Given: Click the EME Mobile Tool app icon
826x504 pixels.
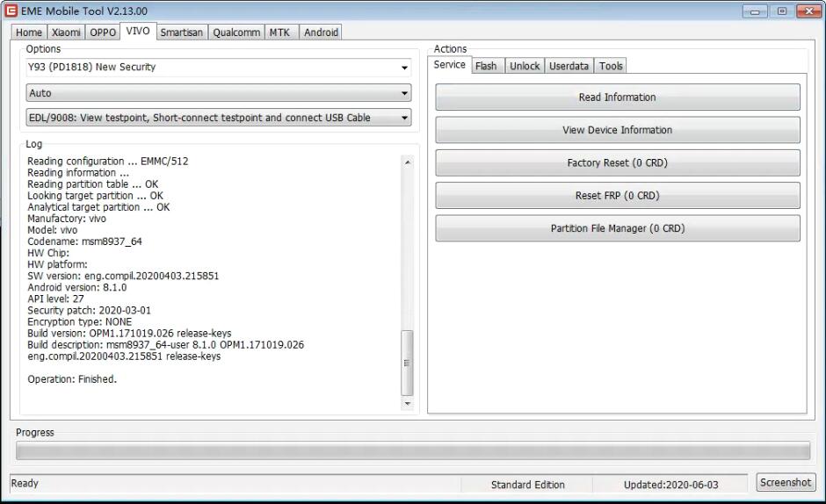Looking at the screenshot, I should [11, 11].
